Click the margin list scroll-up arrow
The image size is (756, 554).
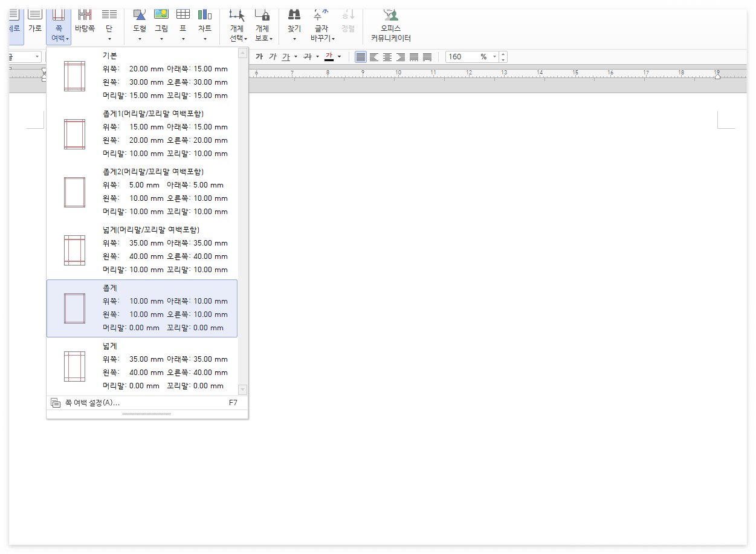pos(243,53)
